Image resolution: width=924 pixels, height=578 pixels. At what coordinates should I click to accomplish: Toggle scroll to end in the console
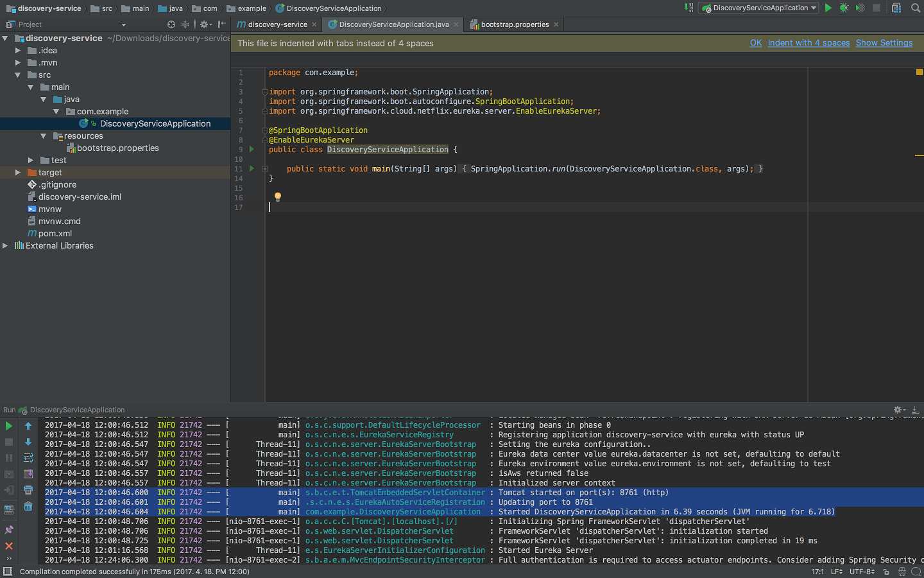28,474
